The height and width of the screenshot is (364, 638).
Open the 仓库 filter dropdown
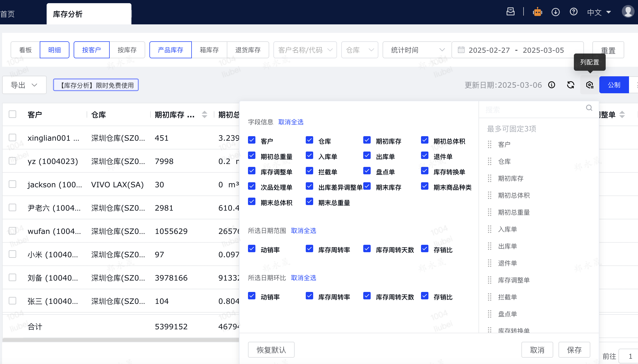(x=360, y=50)
